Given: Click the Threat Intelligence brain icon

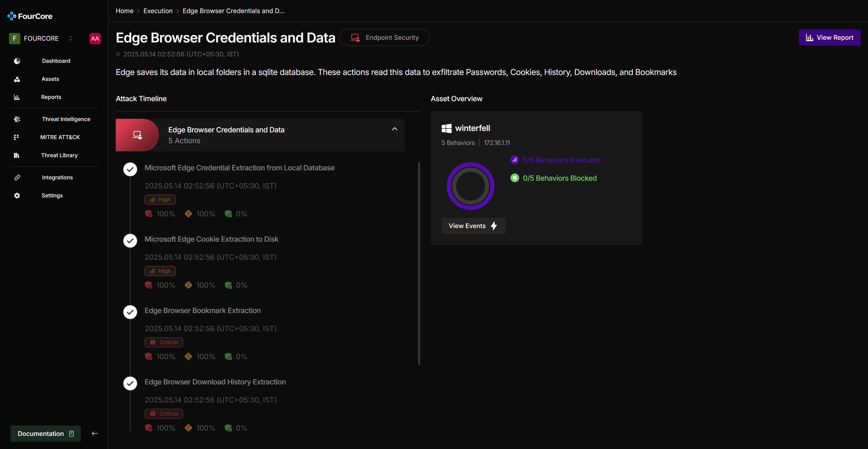Looking at the screenshot, I should coord(17,119).
